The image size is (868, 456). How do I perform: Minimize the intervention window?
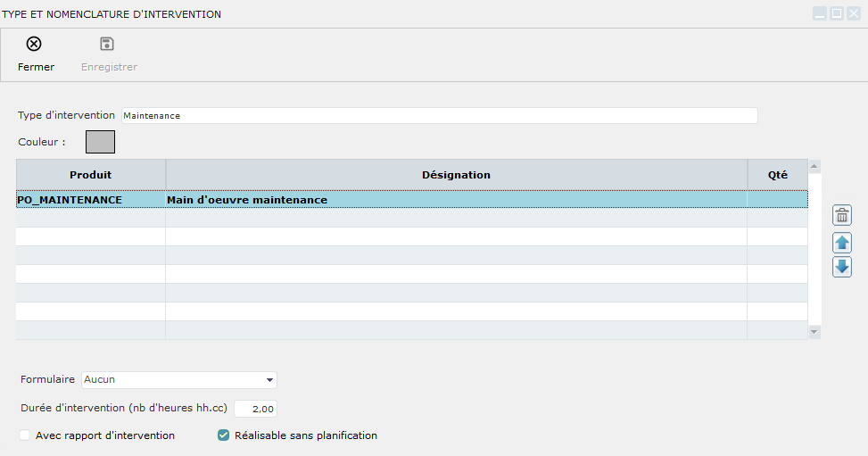[819, 13]
